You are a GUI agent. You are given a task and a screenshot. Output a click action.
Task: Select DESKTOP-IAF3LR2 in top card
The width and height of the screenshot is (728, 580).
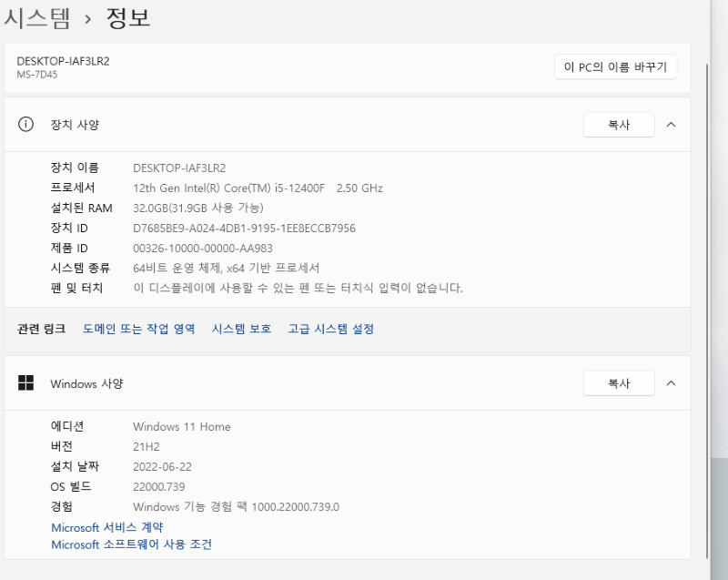click(x=63, y=61)
